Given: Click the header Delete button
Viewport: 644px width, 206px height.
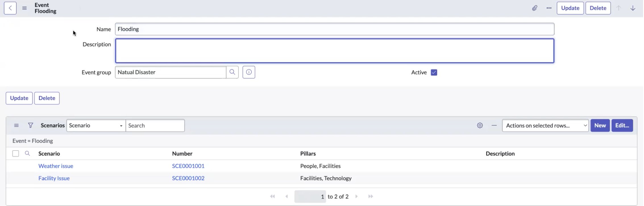Looking at the screenshot, I should coord(598,8).
